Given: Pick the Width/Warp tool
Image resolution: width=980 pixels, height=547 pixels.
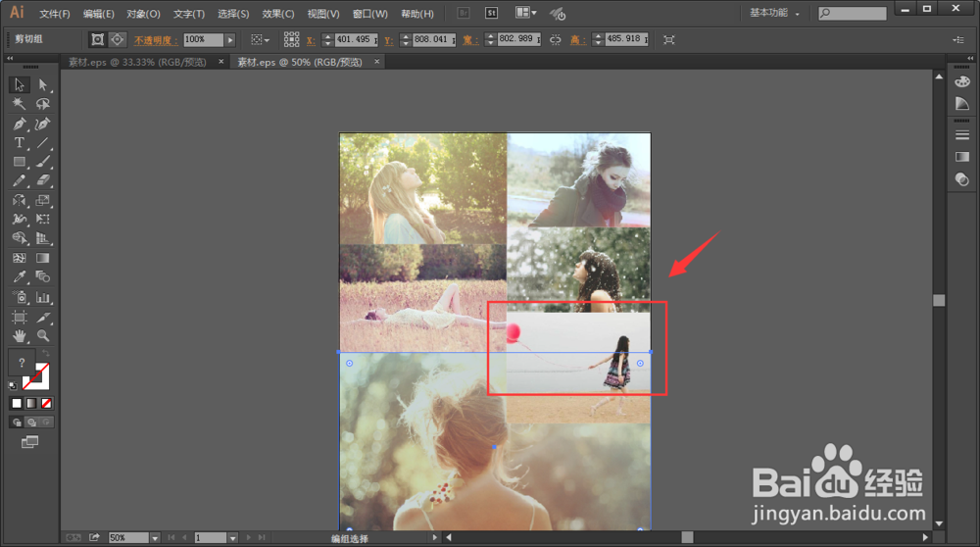Looking at the screenshot, I should coord(20,219).
